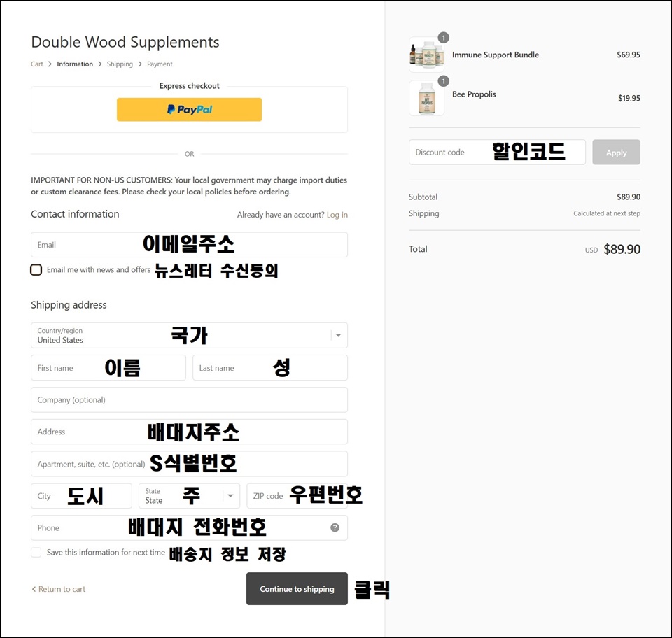Click the Address input field
The width and height of the screenshot is (672, 638).
(189, 432)
